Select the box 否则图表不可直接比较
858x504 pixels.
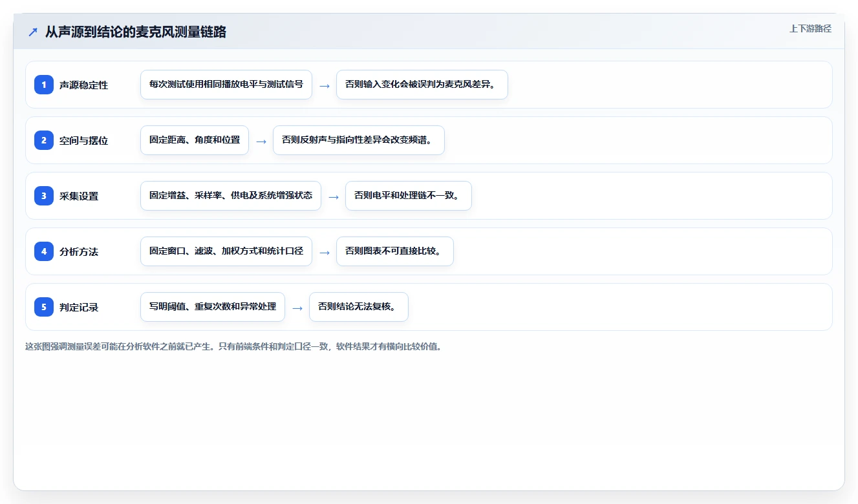395,251
